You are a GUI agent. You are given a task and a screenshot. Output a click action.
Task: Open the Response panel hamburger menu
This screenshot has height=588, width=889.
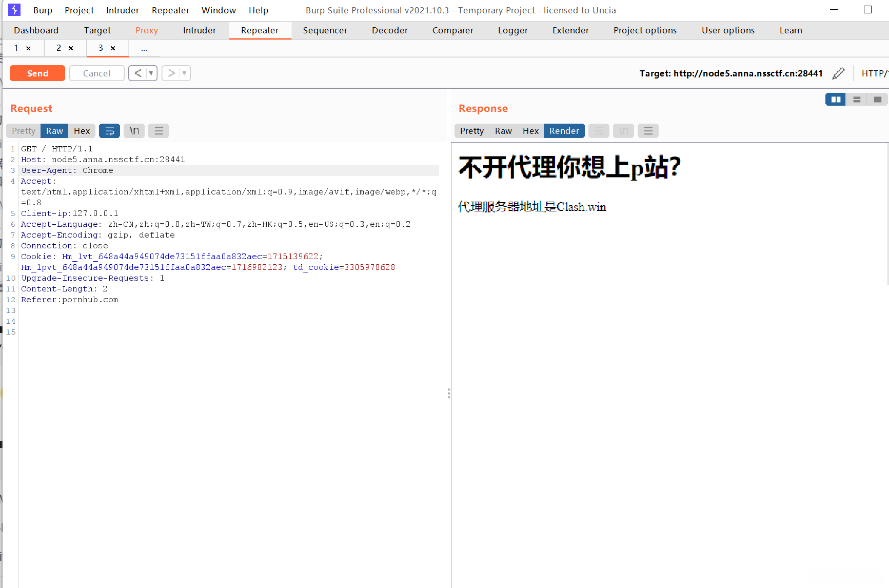coord(648,131)
